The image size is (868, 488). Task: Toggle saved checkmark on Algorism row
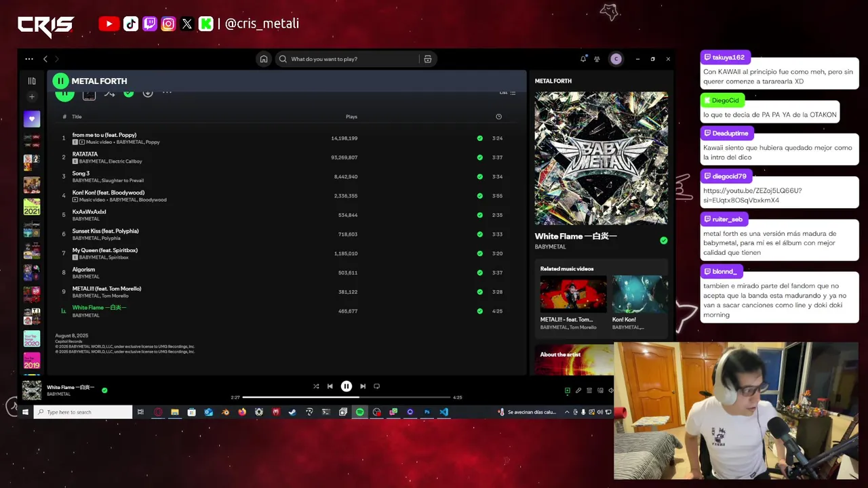(480, 272)
